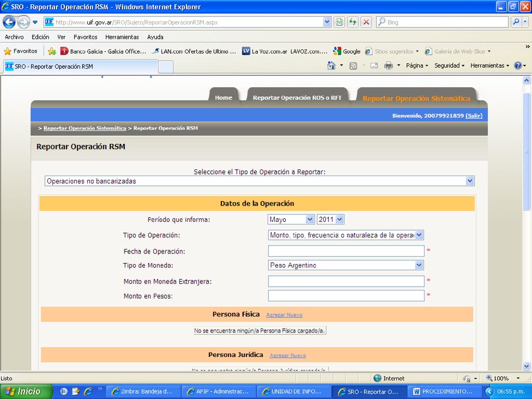Select the SRO - Reportar Operación RSM tab
This screenshot has width=532, height=399.
click(x=81, y=66)
